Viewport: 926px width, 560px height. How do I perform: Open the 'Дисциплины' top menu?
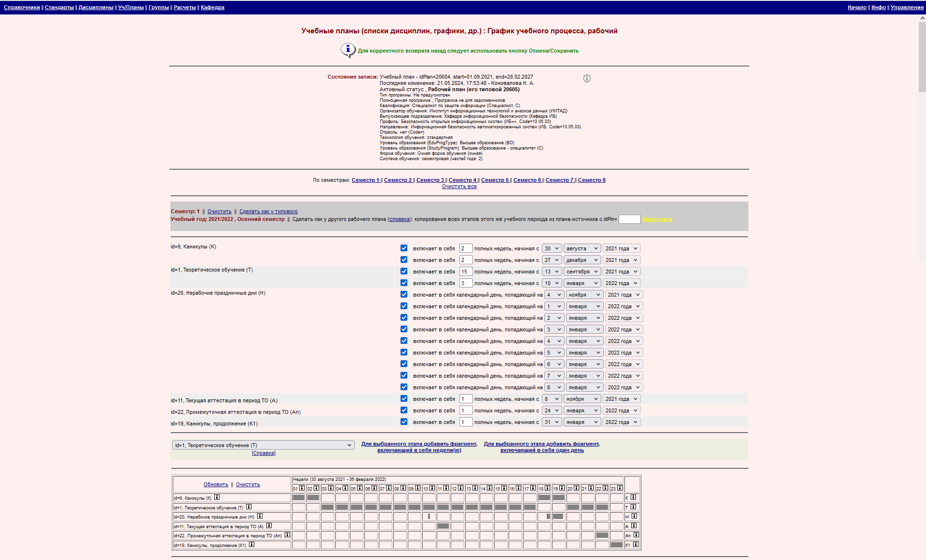pos(96,7)
